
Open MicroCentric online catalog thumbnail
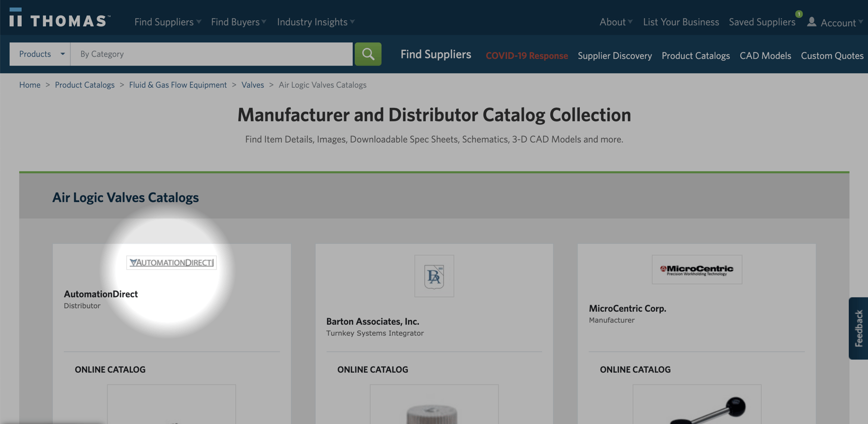click(x=697, y=404)
